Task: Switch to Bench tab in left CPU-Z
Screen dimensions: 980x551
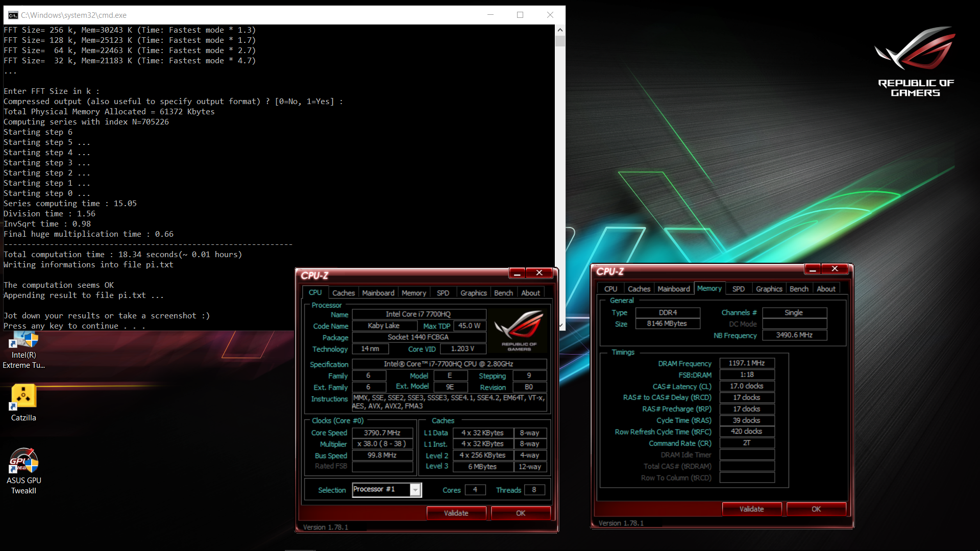Action: pyautogui.click(x=503, y=293)
